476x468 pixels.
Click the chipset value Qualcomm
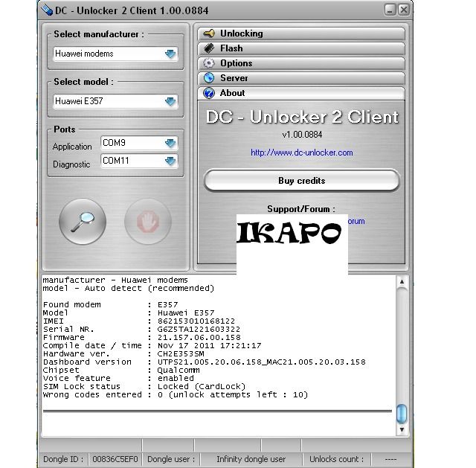[178, 371]
